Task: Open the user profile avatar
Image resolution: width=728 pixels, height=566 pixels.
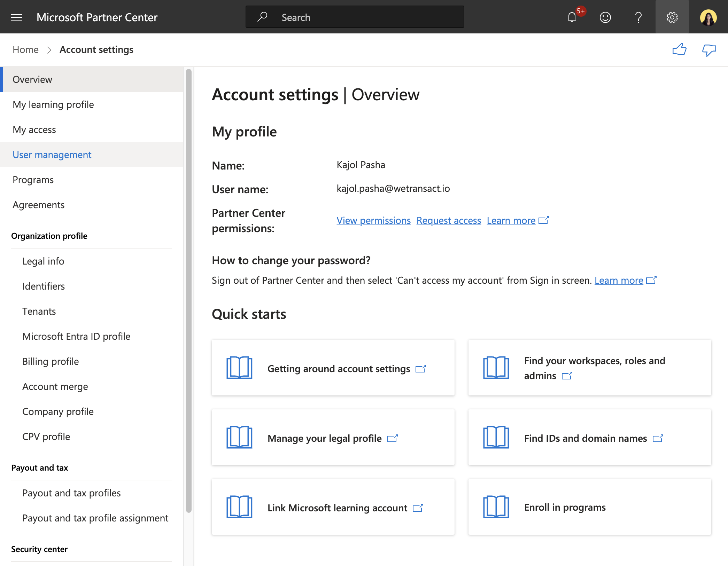Action: tap(708, 17)
